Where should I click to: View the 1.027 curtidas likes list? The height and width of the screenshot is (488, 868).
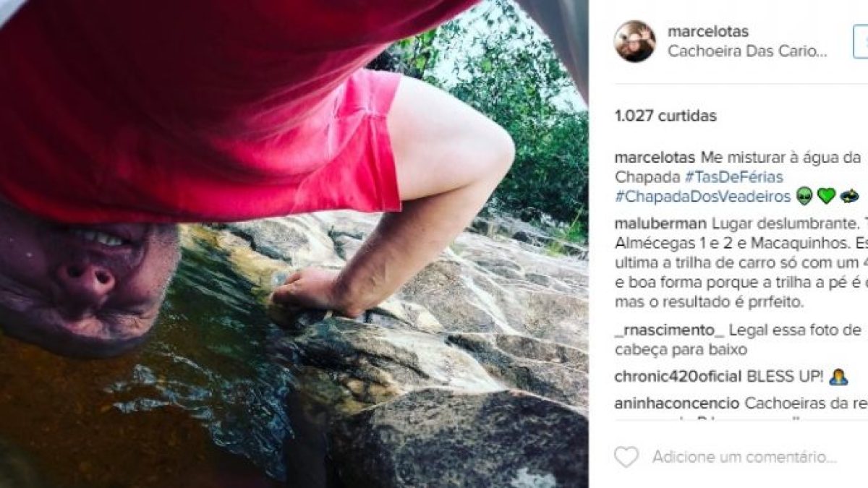[665, 116]
